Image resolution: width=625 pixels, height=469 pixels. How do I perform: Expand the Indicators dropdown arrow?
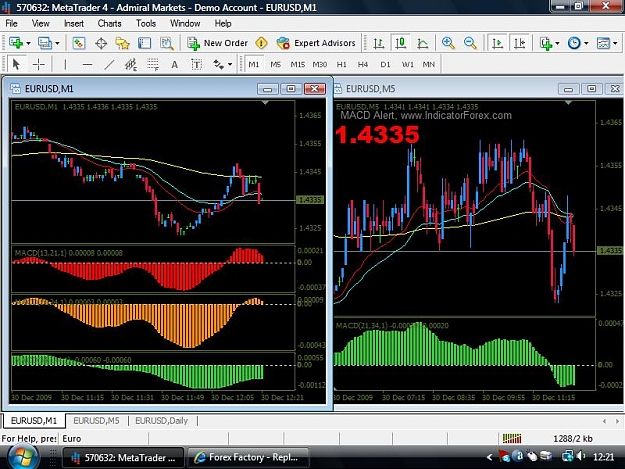click(x=557, y=43)
